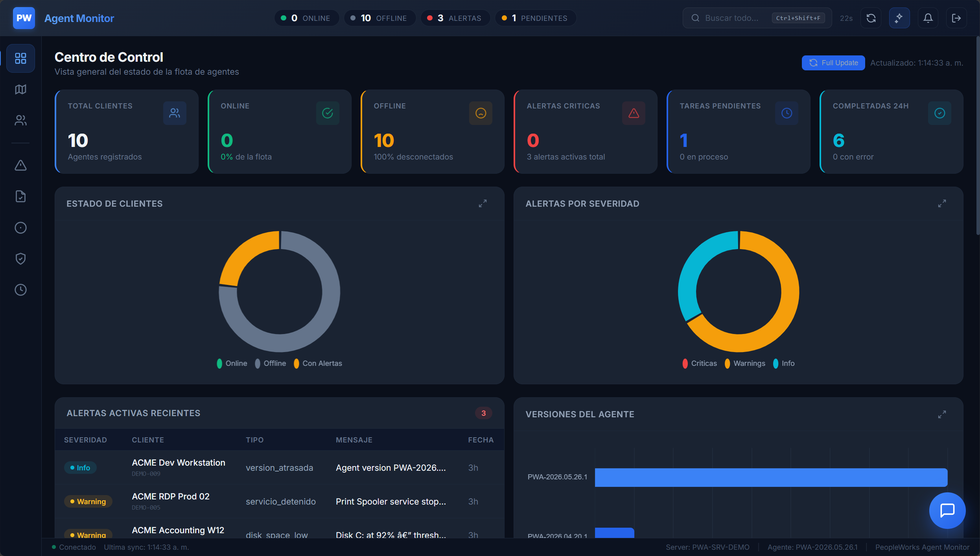Click the 0 Online status pill
The image size is (980, 556).
point(306,18)
